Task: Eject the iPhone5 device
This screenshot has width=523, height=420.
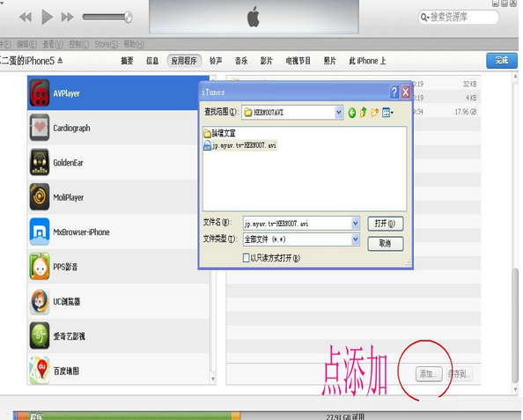Action: [x=60, y=61]
